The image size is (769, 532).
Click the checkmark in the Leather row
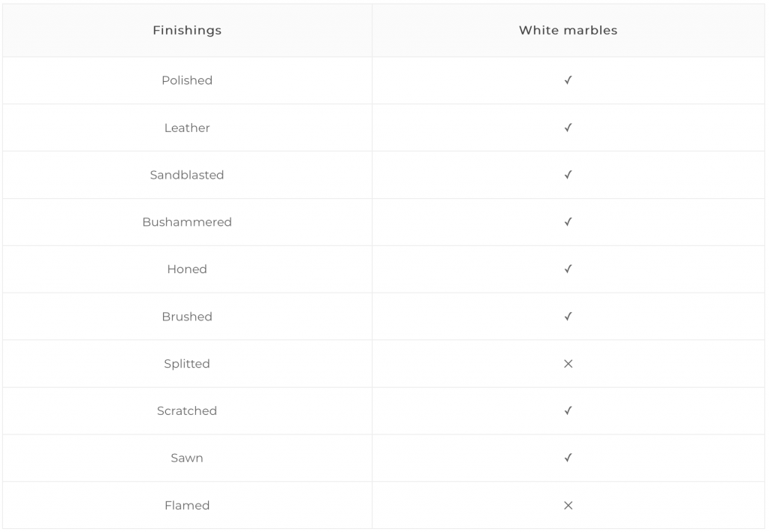pyautogui.click(x=568, y=128)
